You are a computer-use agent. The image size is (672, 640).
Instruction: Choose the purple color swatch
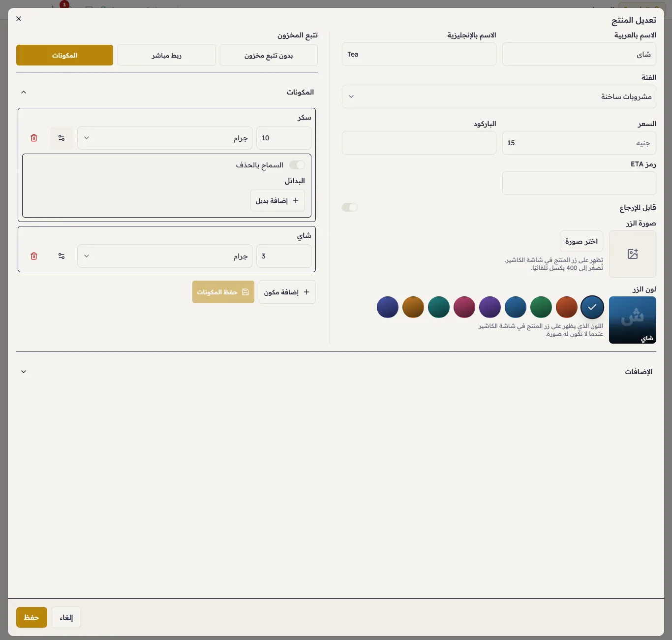click(490, 307)
